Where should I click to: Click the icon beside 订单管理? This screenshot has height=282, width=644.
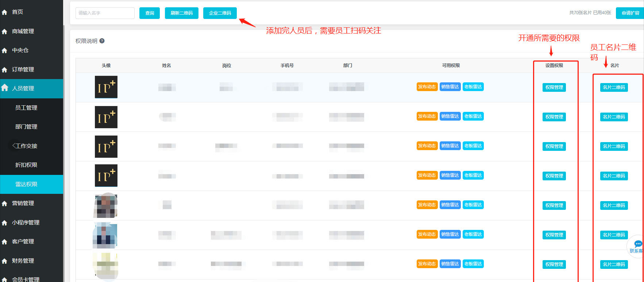[5, 70]
